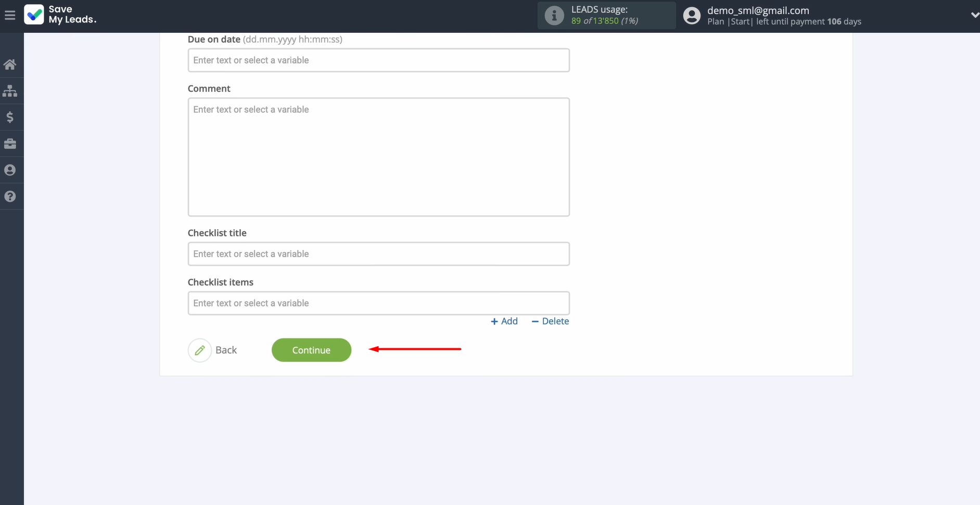Open the connections sitemap icon in sidebar
980x505 pixels.
(10, 91)
